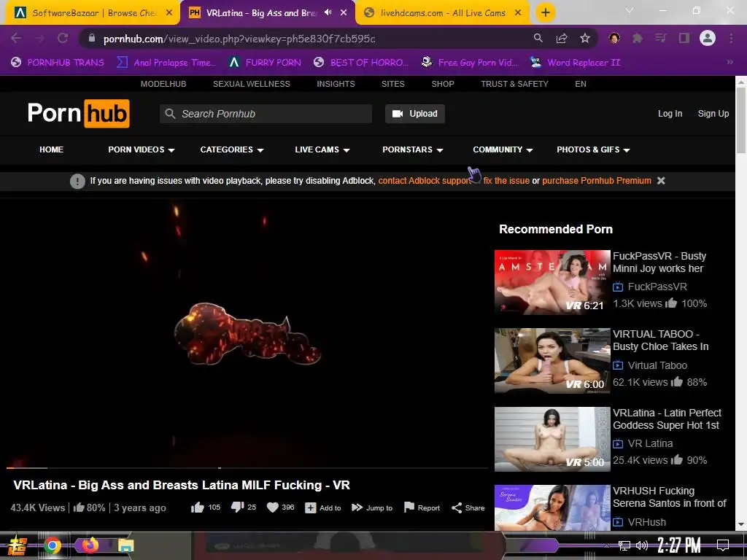This screenshot has height=560, width=747.
Task: Click the new tab plus button
Action: [x=546, y=12]
